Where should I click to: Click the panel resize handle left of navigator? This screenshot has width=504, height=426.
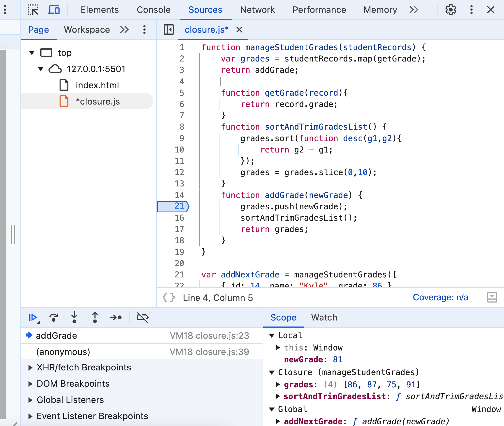(x=13, y=234)
